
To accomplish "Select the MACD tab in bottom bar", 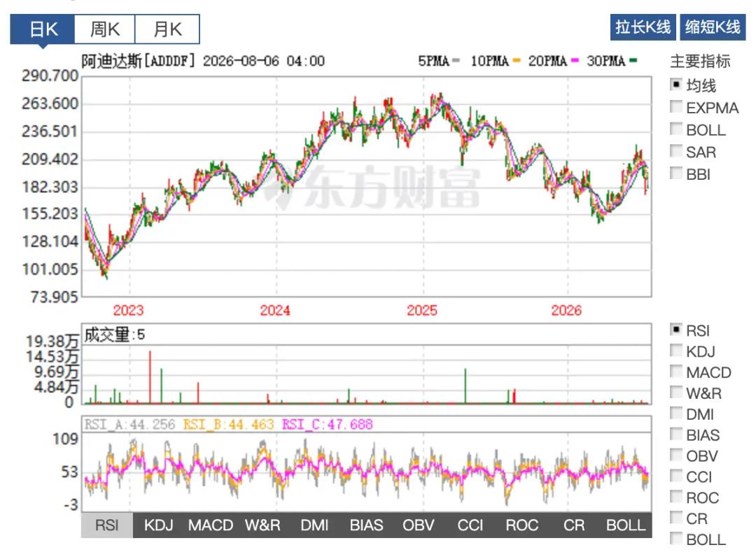I will (x=211, y=525).
